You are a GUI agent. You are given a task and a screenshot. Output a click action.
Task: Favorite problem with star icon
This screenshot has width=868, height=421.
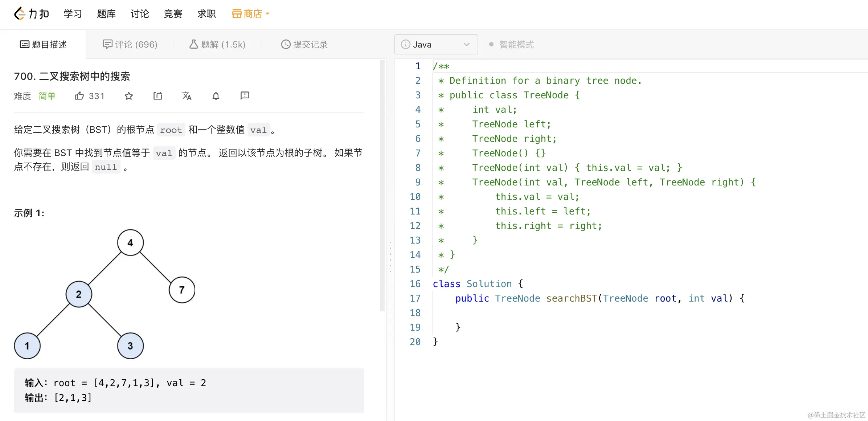pos(129,96)
